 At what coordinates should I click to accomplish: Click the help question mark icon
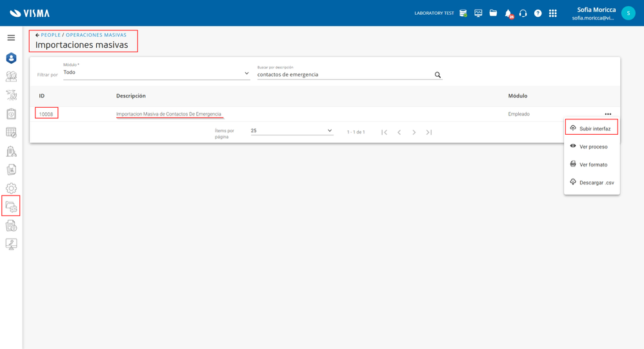(x=538, y=14)
